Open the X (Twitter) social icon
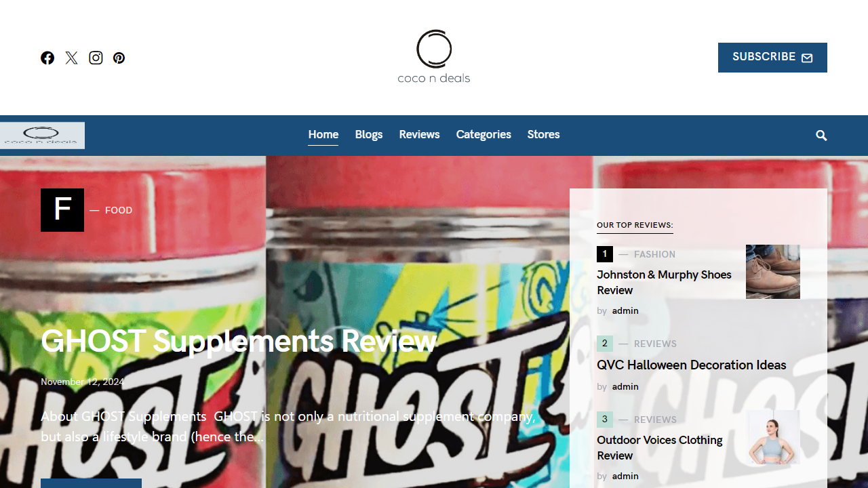The height and width of the screenshot is (488, 868). (72, 58)
